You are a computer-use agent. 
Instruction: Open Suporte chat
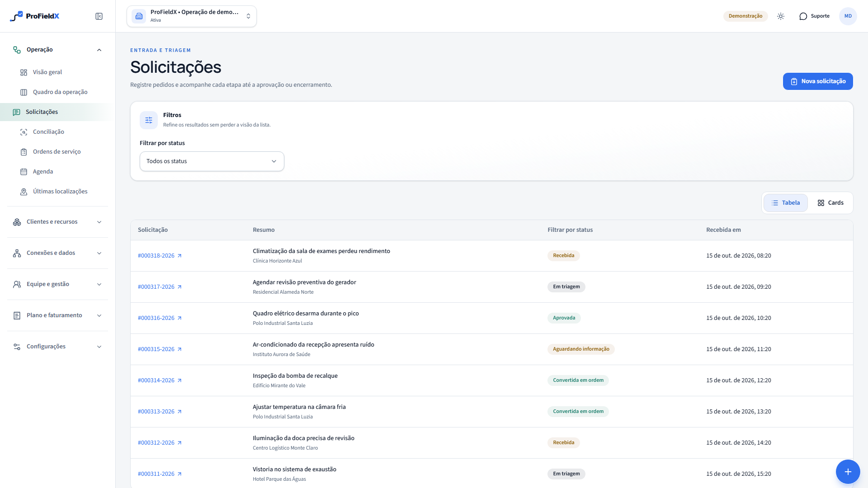(815, 16)
